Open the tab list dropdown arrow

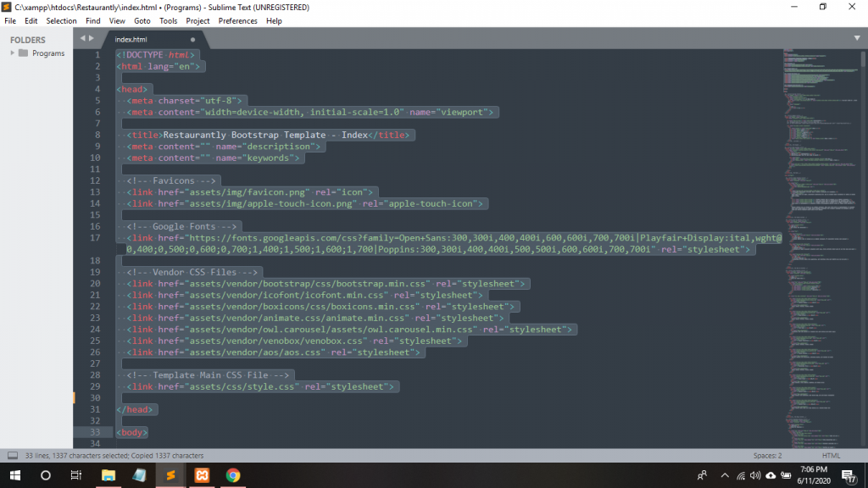(857, 38)
